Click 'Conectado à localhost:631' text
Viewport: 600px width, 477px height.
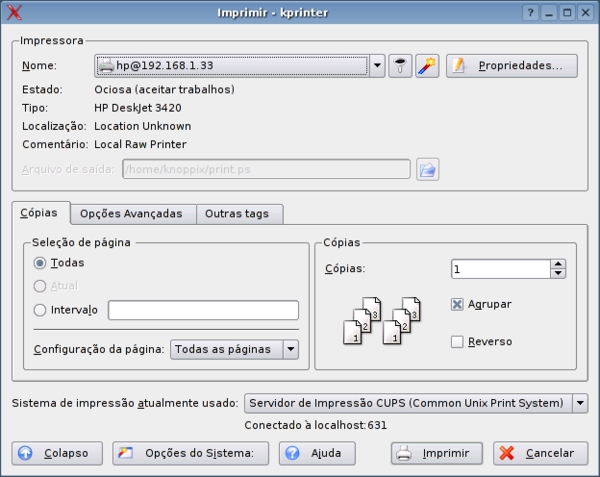coord(316,425)
